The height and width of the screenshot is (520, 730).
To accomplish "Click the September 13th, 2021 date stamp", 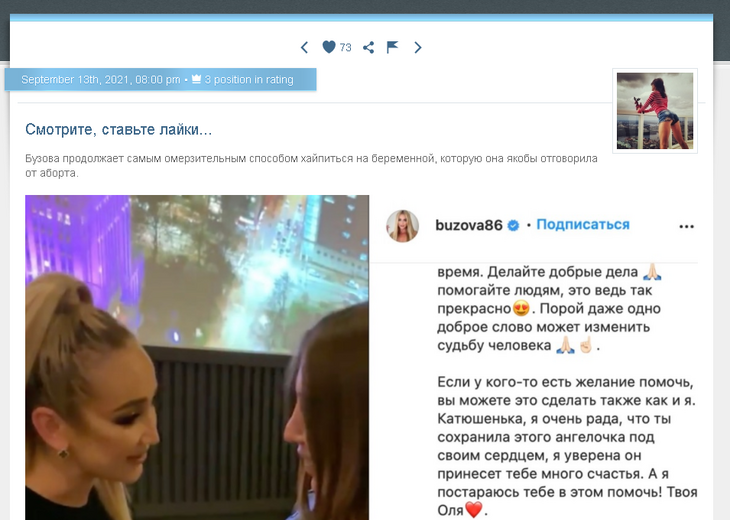I will 100,80.
